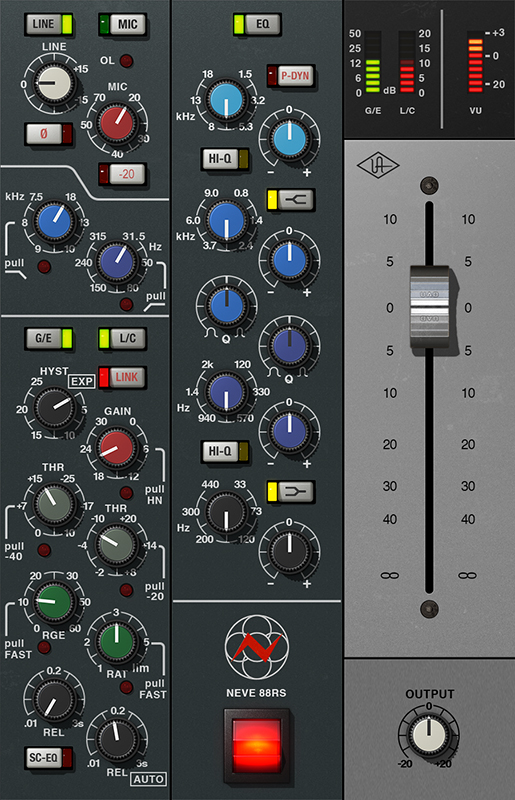Viewport: 515px width, 800px height.
Task: Click the high-mid frequency knob labeled 9.0
Action: (226, 221)
